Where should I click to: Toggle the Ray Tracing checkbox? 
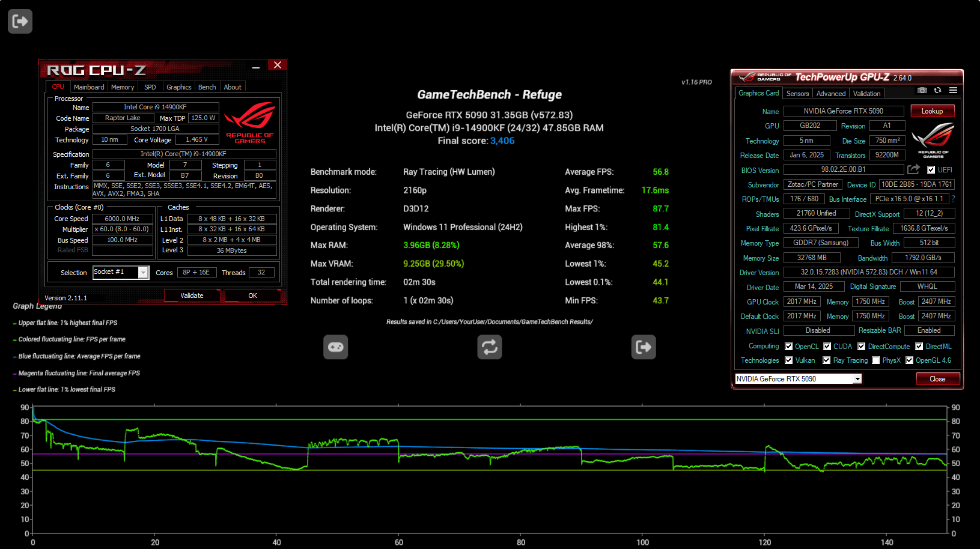(826, 360)
